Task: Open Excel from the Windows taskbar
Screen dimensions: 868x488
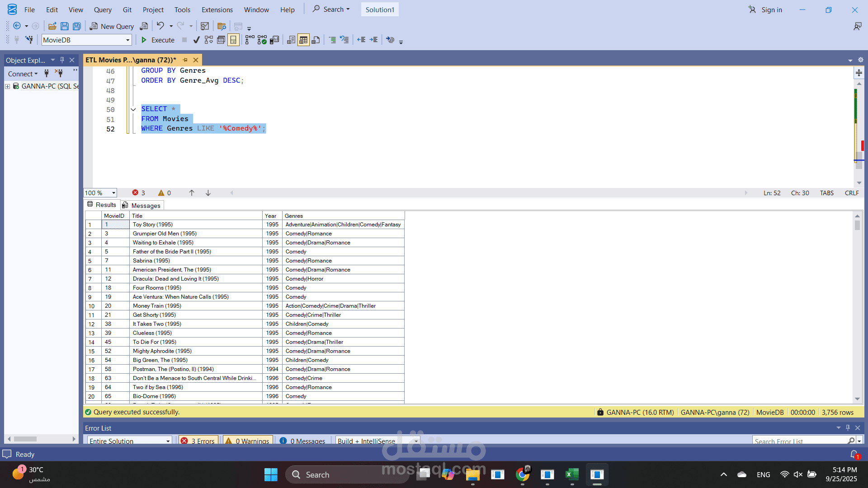Action: (x=572, y=474)
